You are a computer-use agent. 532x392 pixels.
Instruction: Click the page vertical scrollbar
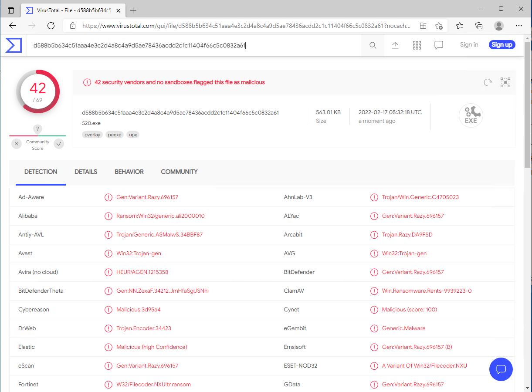(x=527, y=105)
